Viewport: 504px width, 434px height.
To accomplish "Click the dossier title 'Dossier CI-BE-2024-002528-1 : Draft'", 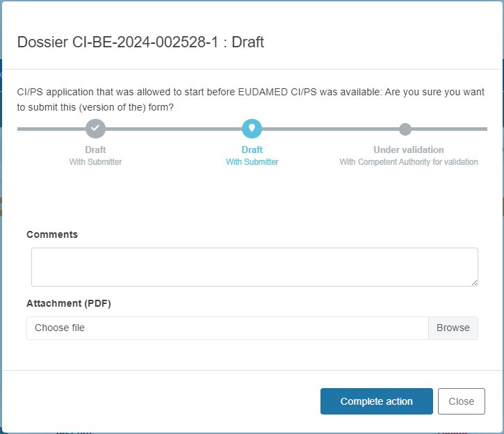I will click(140, 42).
